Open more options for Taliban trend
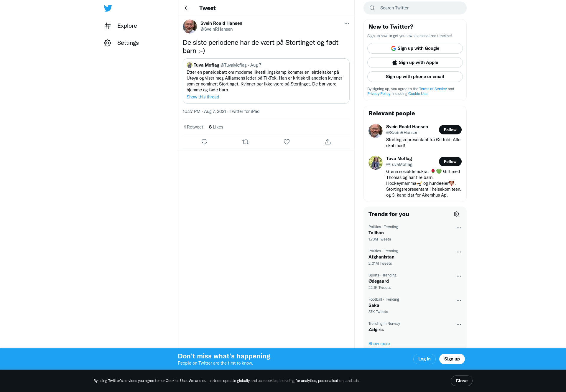 (x=459, y=228)
